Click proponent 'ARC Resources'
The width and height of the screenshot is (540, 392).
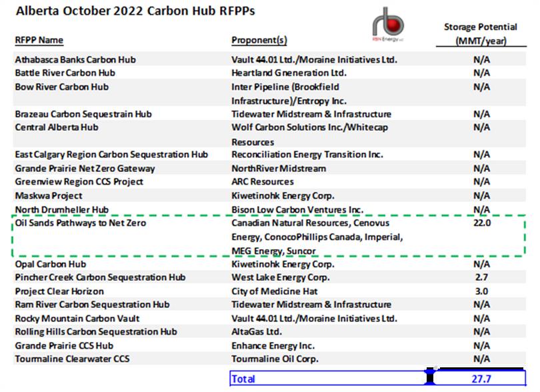[263, 182]
